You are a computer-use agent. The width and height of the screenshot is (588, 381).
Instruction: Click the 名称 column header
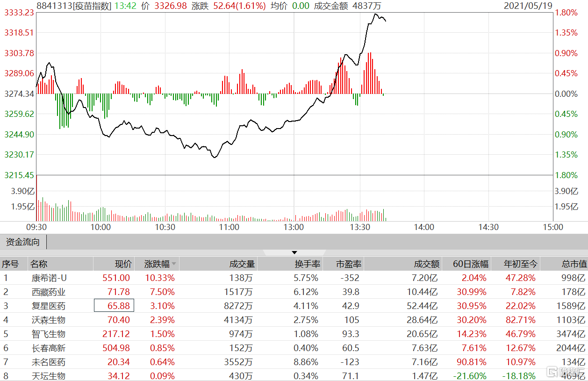click(39, 264)
